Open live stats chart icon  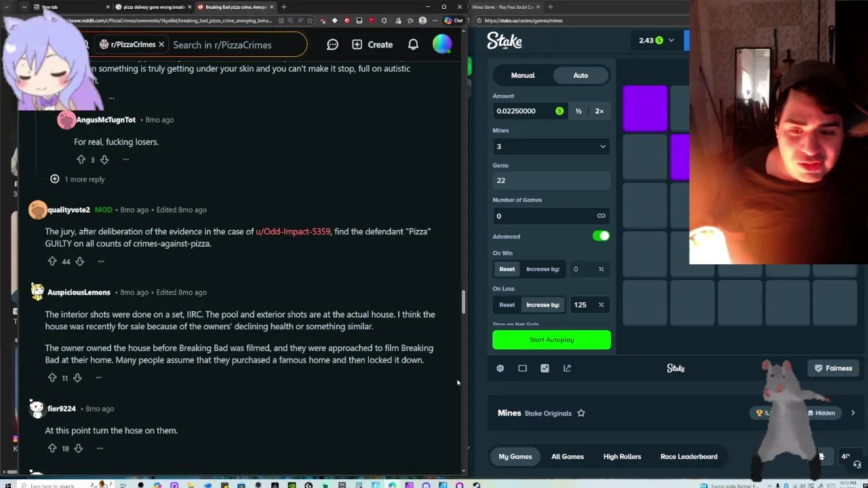point(545,368)
